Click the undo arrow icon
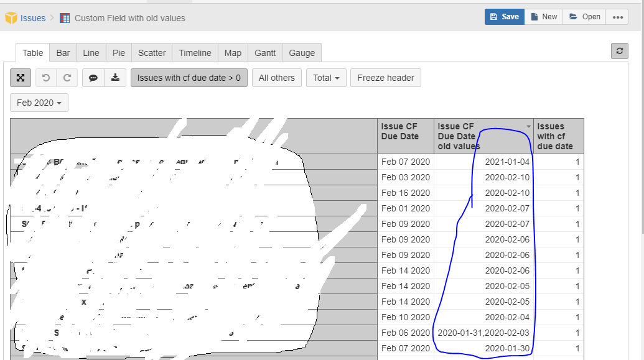644x360 pixels. (46, 78)
